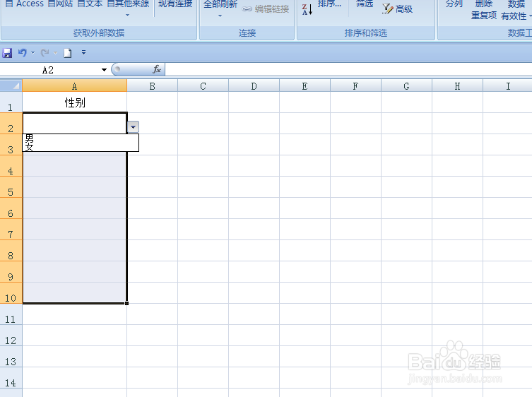Click the 排序 sort button
This screenshot has width=532, height=397.
tap(329, 4)
